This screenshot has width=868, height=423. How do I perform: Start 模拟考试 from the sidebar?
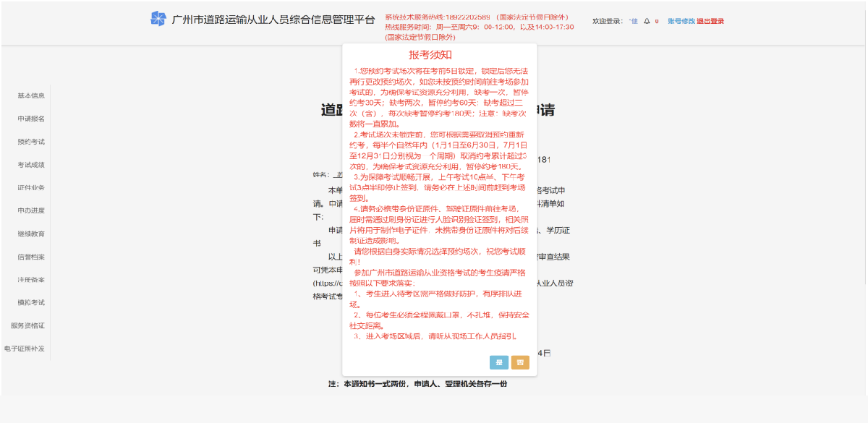point(31,302)
